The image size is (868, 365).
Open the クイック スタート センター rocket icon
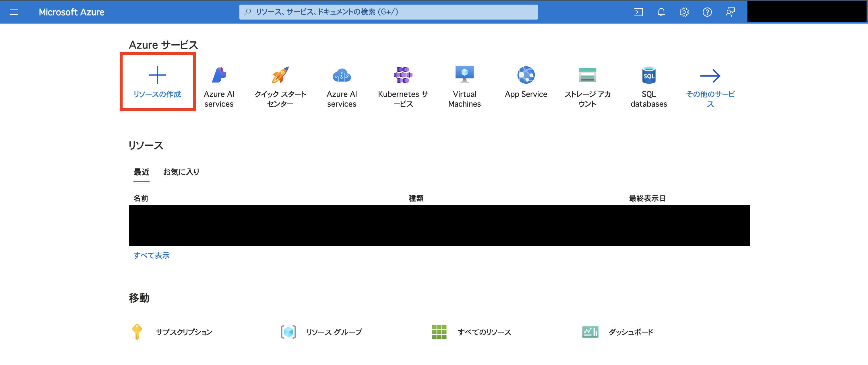coord(280,75)
